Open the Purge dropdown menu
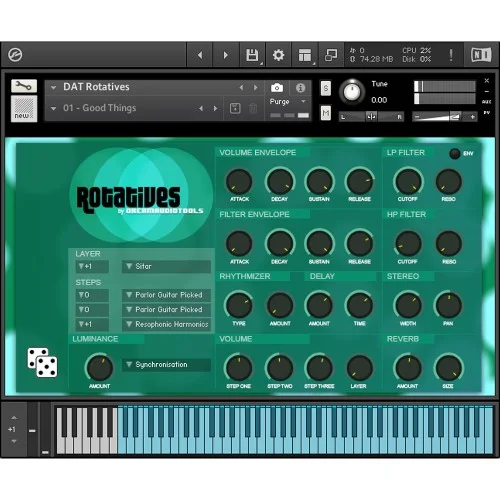This screenshot has width=500, height=500. click(x=287, y=101)
